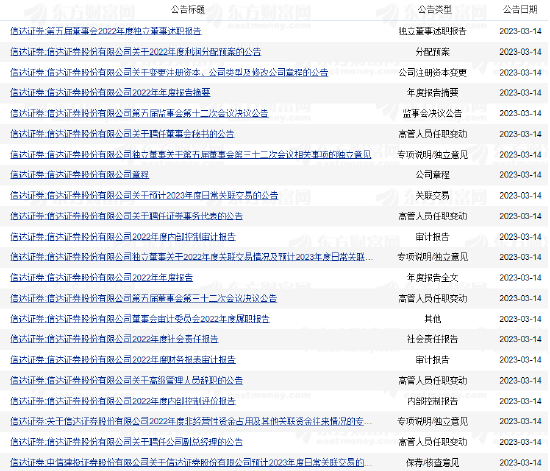Open 第五届监事会第十二次会议决议公告 link
Image resolution: width=550 pixels, height=471 pixels.
[x=139, y=113]
